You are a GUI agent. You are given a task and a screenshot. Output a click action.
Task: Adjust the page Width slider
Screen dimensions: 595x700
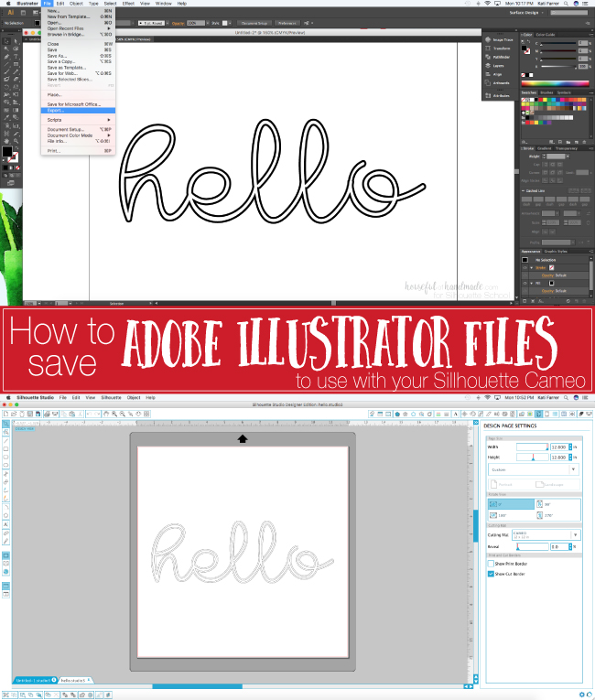pyautogui.click(x=532, y=447)
